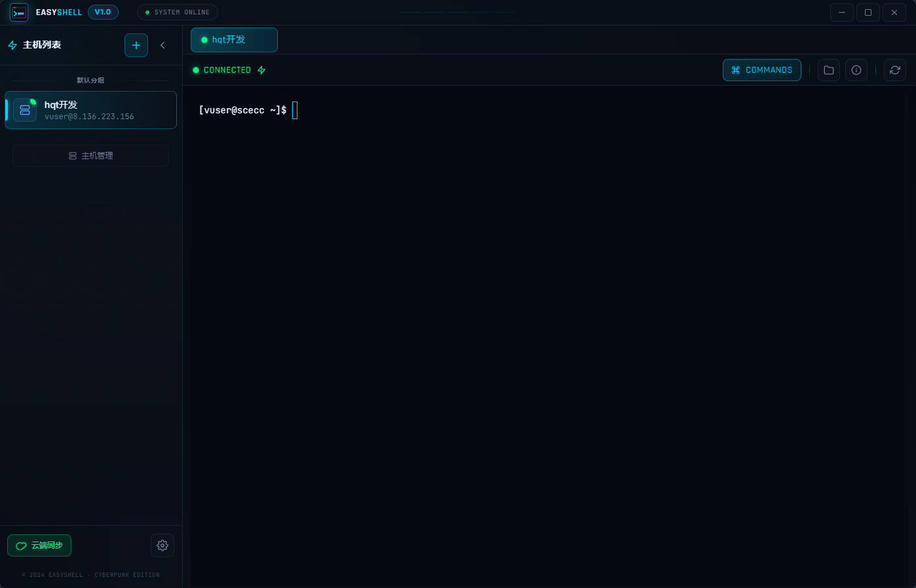Click the EasyShell terminal logo icon

(x=19, y=12)
